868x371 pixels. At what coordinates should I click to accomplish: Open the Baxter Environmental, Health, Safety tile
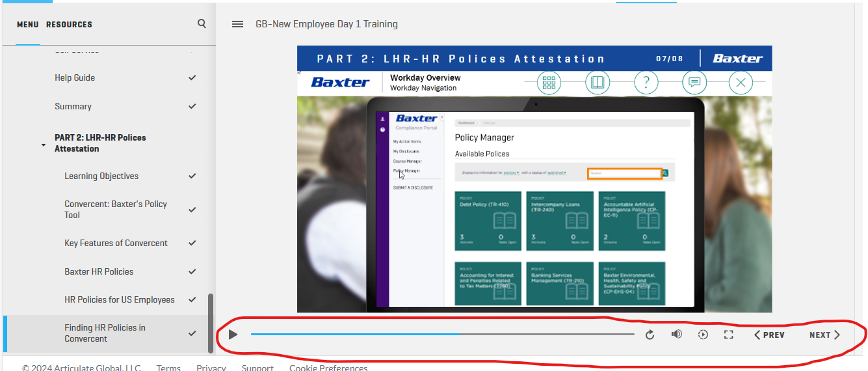(631, 284)
